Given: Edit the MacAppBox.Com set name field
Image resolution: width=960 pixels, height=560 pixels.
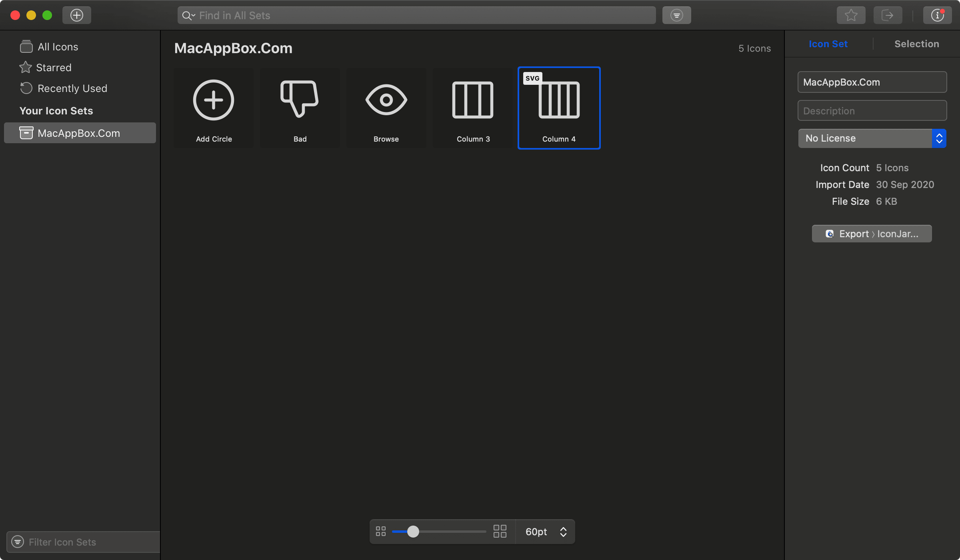Looking at the screenshot, I should click(872, 82).
